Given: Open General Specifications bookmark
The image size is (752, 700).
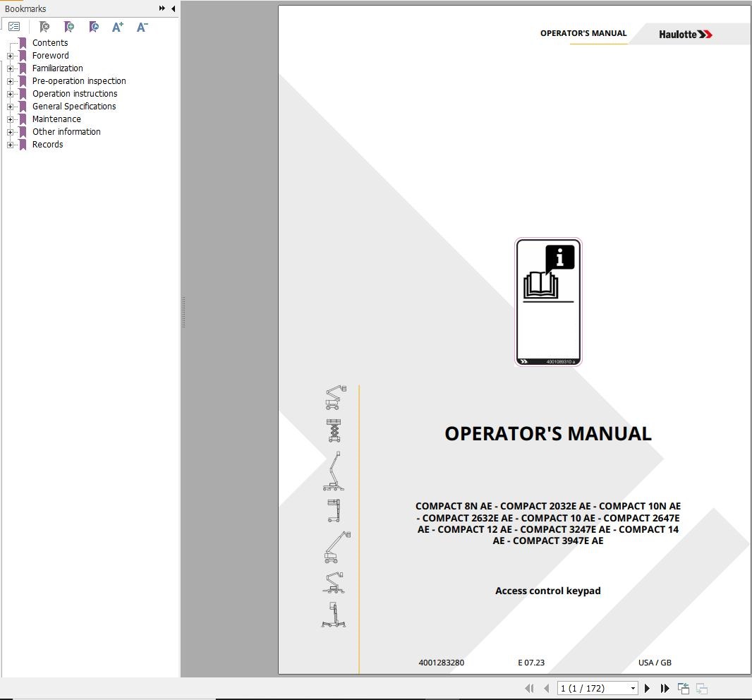Looking at the screenshot, I should click(74, 107).
